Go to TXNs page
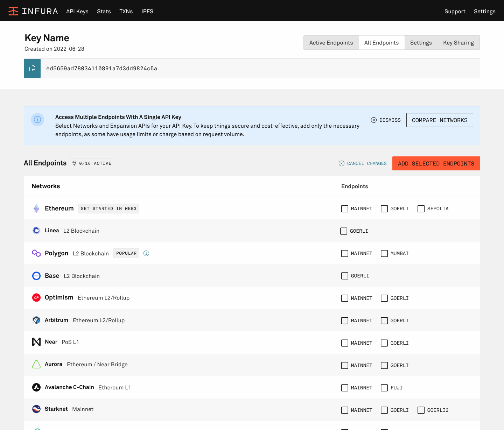Image resolution: width=504 pixels, height=430 pixels. pos(126,11)
